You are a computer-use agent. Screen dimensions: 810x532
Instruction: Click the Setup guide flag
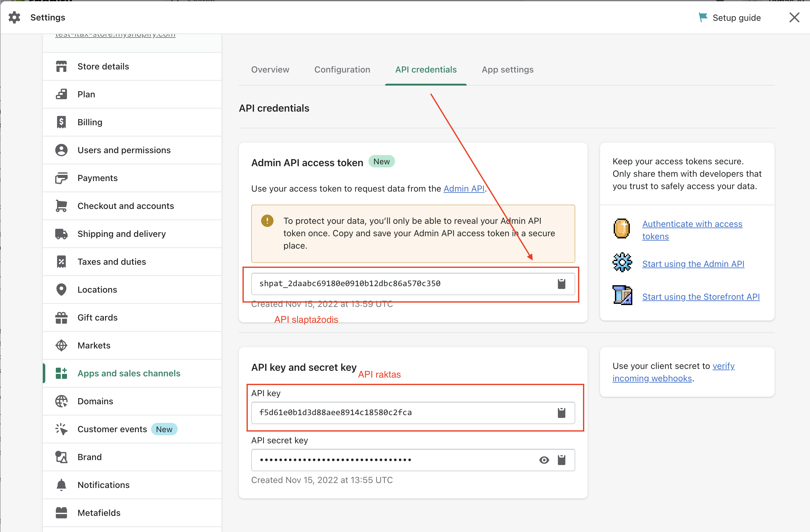(x=703, y=17)
